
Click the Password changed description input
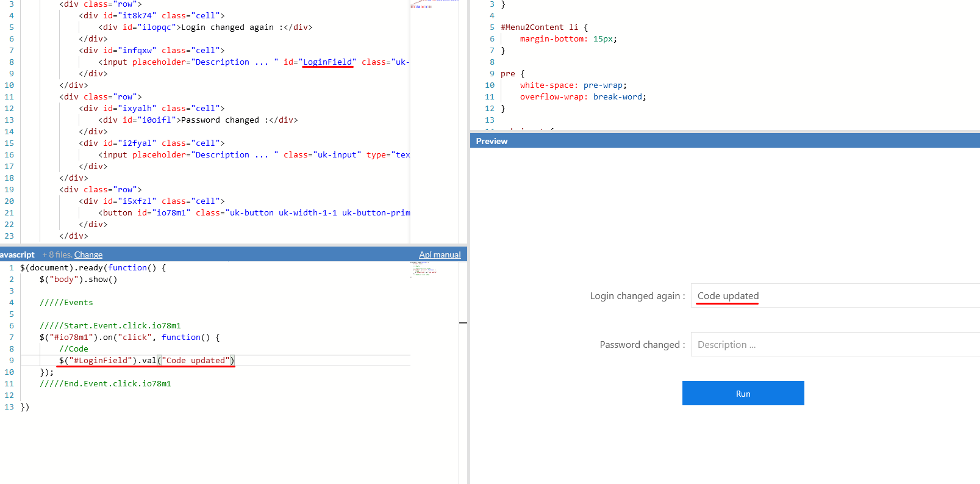tap(834, 345)
